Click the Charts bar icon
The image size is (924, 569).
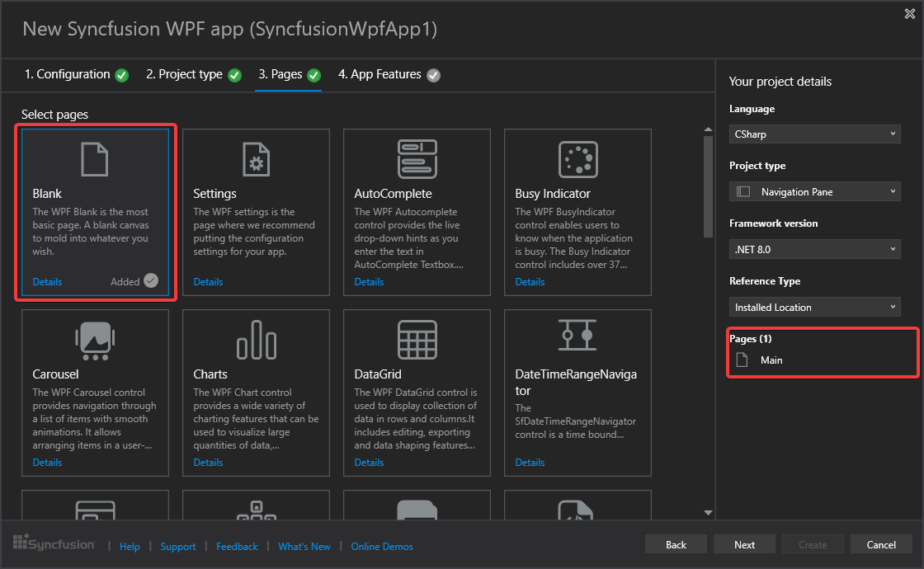tap(256, 340)
